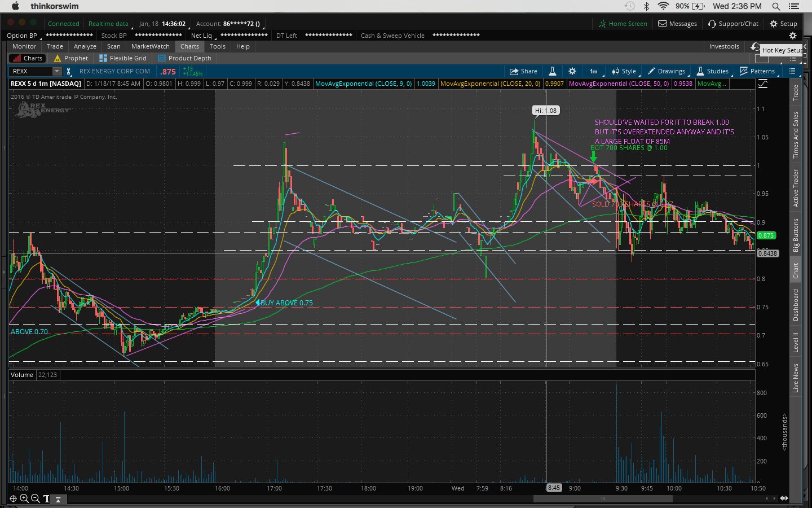Open the Patterns menu
Screen dimensions: 812x508
coord(757,71)
